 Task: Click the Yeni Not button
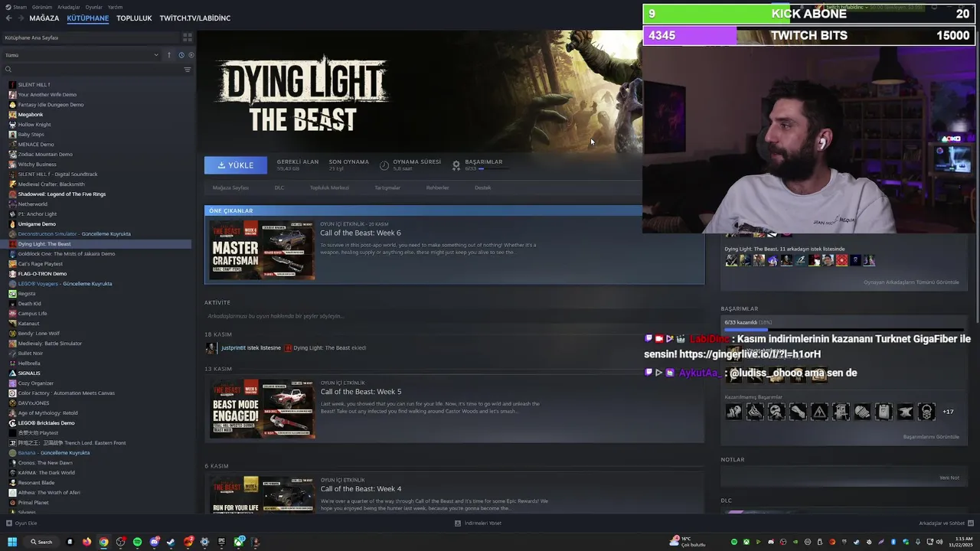pos(949,478)
